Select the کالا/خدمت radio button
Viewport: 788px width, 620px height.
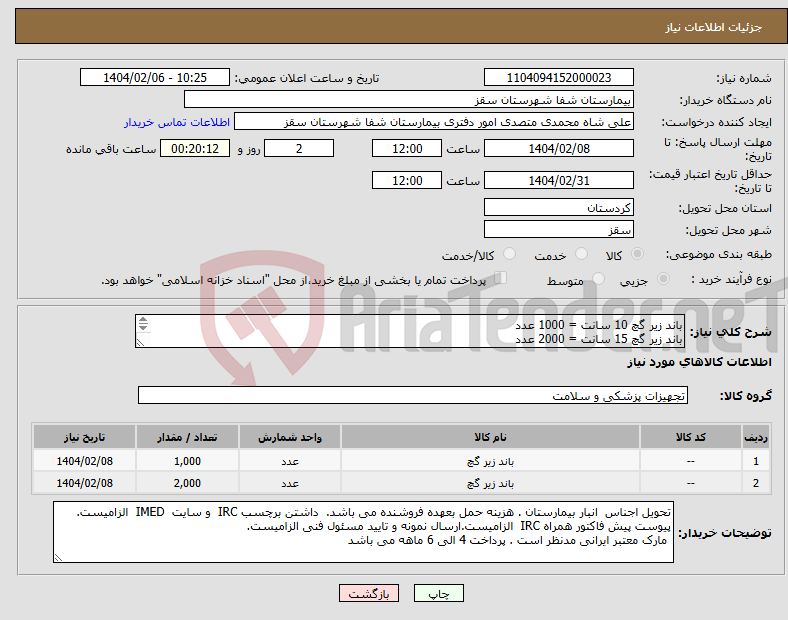[509, 254]
